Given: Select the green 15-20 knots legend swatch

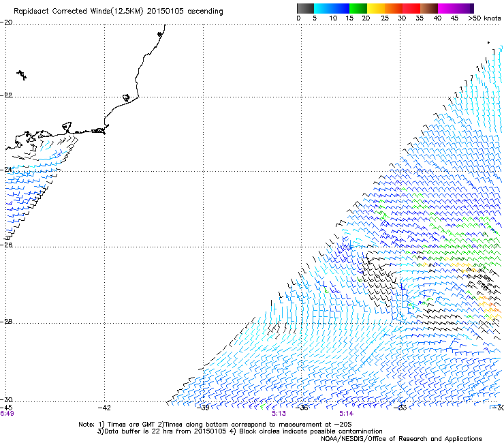Looking at the screenshot, I should [x=358, y=8].
